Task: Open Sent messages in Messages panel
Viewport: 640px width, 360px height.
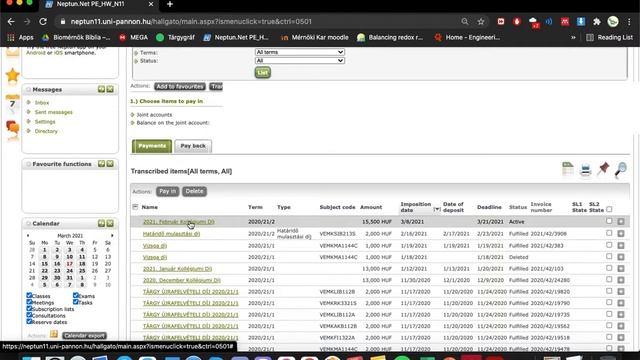Action: pyautogui.click(x=53, y=112)
